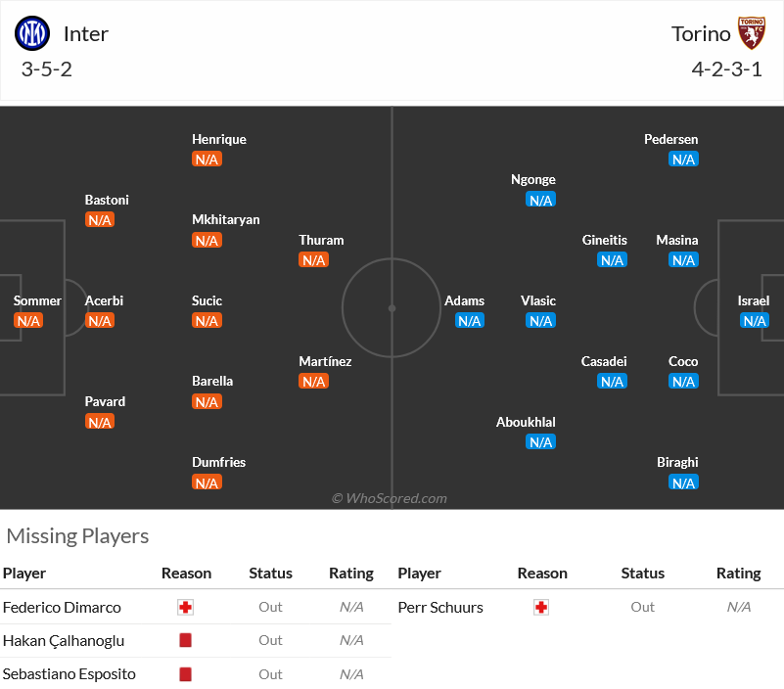Click Israel's blue N/A rating badge

pos(755,320)
